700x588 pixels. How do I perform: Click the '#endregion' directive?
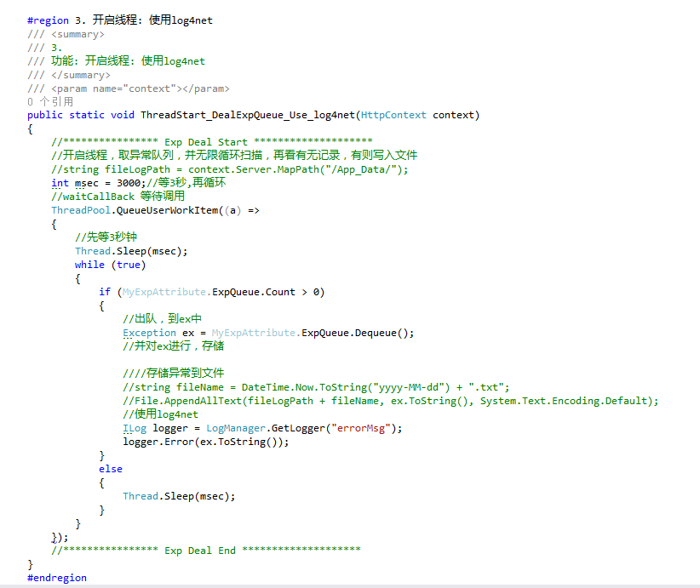pyautogui.click(x=57, y=578)
